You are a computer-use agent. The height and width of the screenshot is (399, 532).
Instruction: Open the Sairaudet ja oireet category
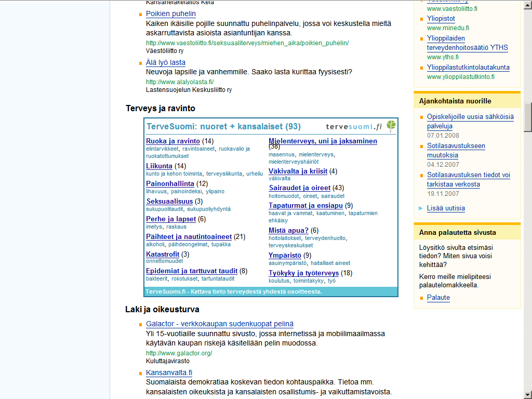[300, 188]
